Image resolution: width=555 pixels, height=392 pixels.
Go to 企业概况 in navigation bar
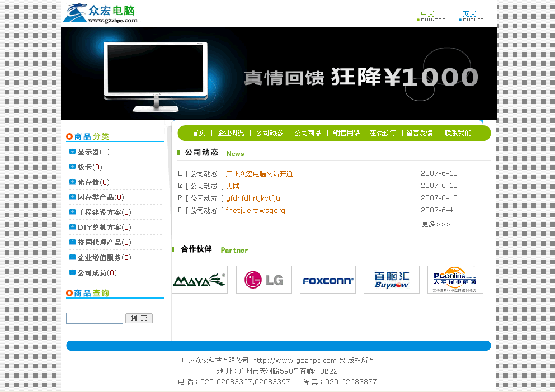pos(231,133)
